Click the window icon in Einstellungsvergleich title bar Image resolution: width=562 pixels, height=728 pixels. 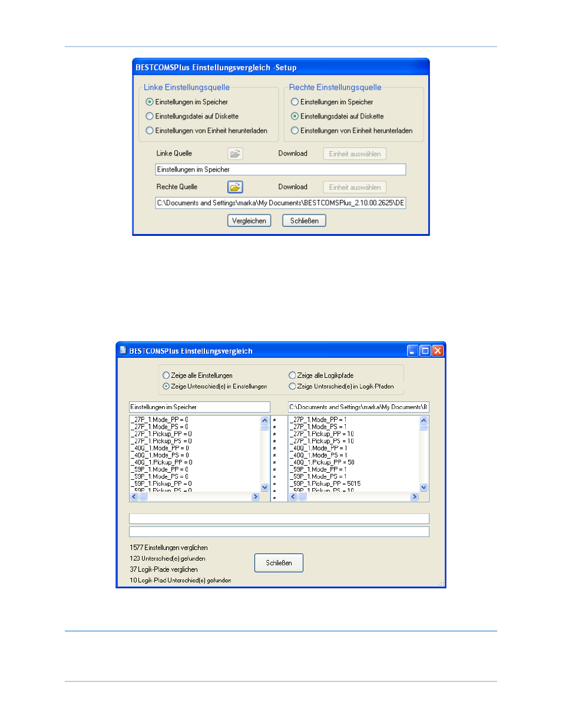coord(123,350)
